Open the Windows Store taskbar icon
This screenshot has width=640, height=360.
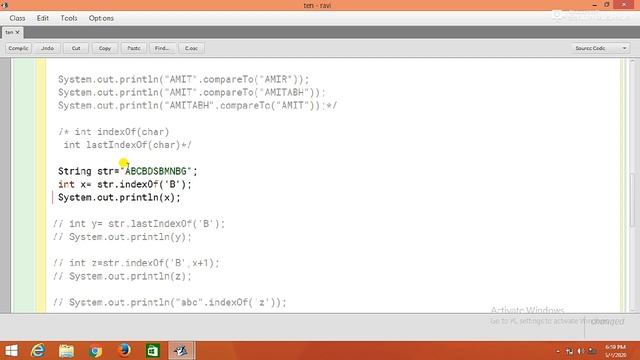point(153,351)
